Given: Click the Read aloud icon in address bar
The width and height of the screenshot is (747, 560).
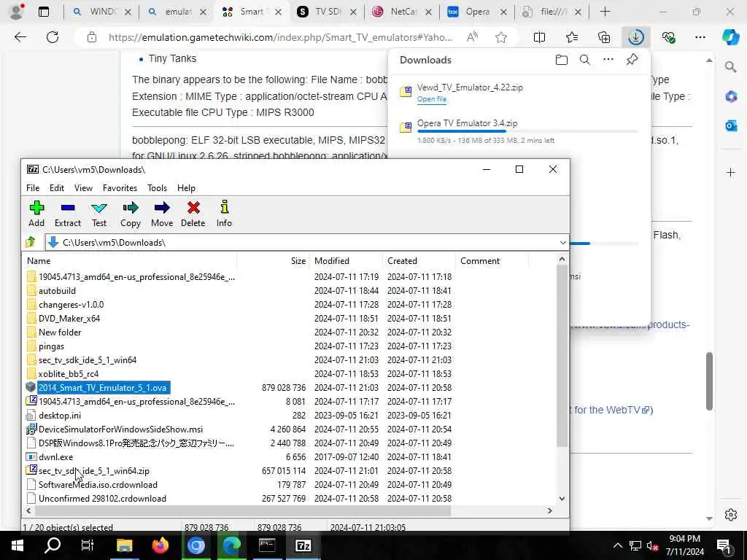Looking at the screenshot, I should pyautogui.click(x=472, y=37).
